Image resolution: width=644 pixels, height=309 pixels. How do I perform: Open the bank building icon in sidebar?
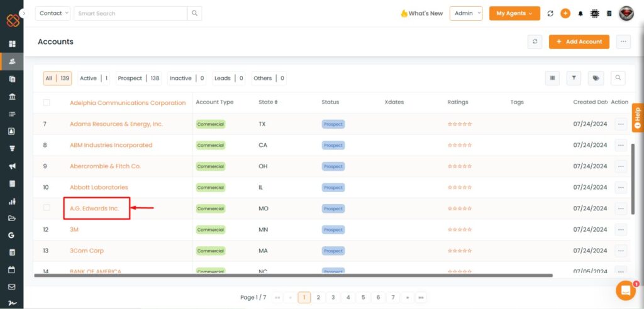[12, 97]
